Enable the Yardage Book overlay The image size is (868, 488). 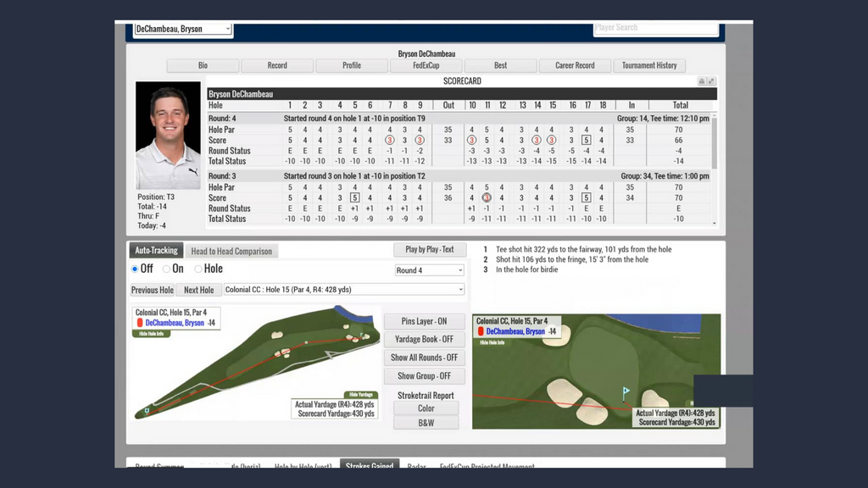tap(425, 339)
